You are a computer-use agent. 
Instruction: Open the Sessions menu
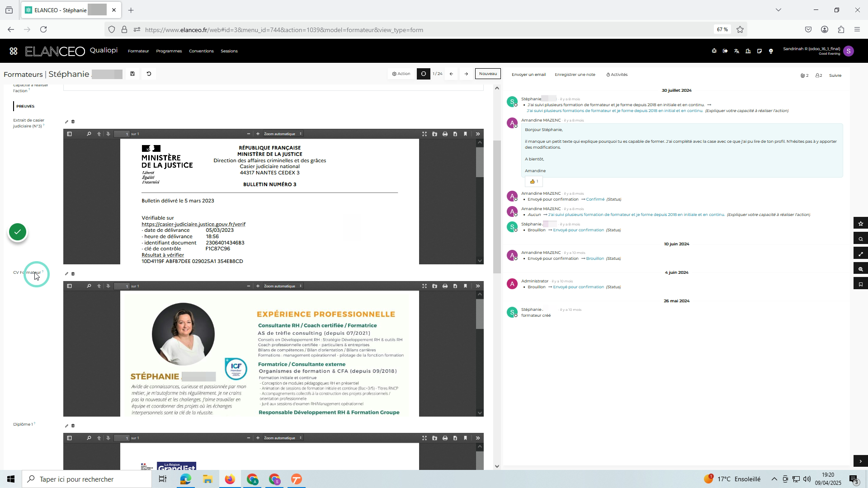point(229,51)
